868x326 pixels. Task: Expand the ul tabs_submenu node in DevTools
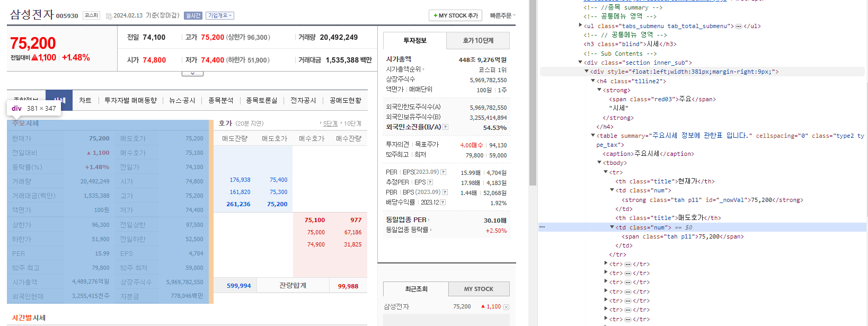pos(580,25)
